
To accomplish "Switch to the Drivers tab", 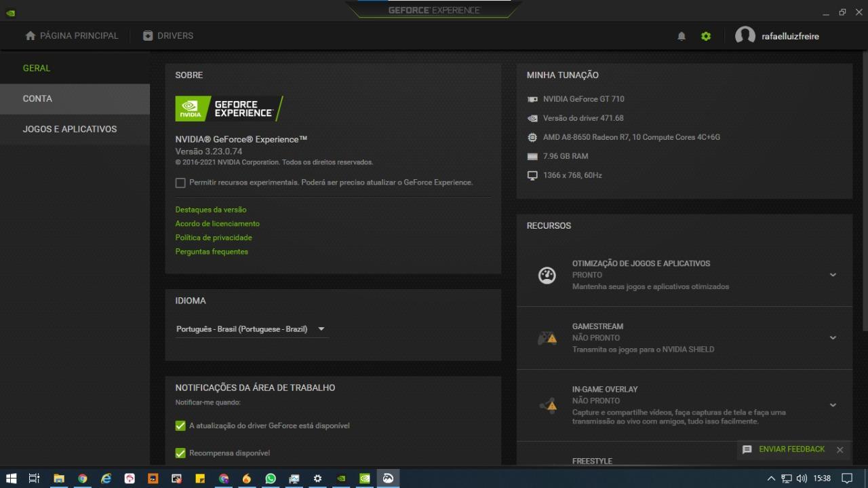I will click(168, 35).
